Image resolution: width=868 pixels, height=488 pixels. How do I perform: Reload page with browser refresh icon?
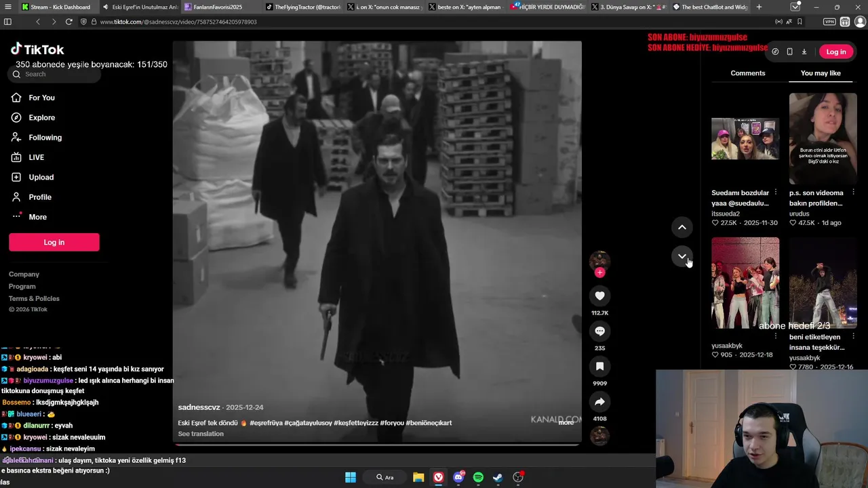tap(68, 22)
